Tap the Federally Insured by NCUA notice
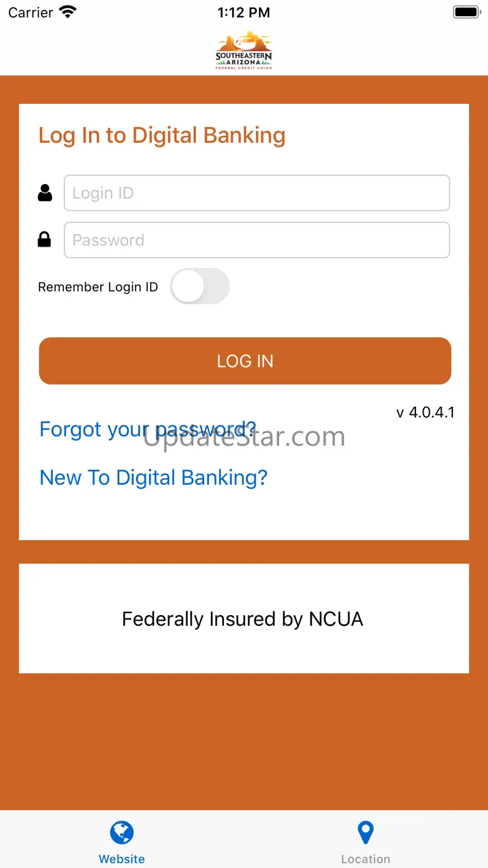The height and width of the screenshot is (868, 488). [x=243, y=619]
